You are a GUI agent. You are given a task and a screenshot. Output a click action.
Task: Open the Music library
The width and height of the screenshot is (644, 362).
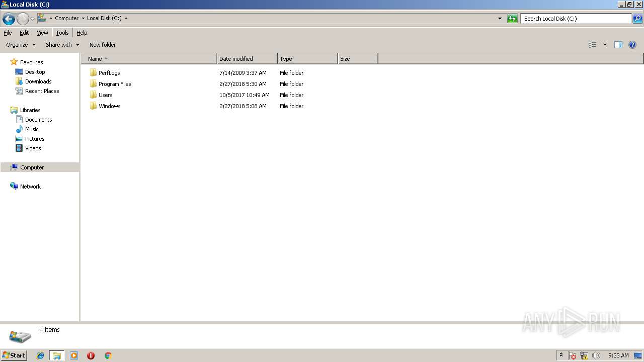[32, 129]
